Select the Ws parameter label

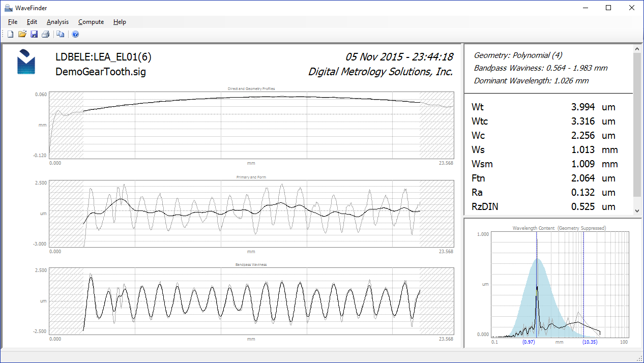coord(478,150)
